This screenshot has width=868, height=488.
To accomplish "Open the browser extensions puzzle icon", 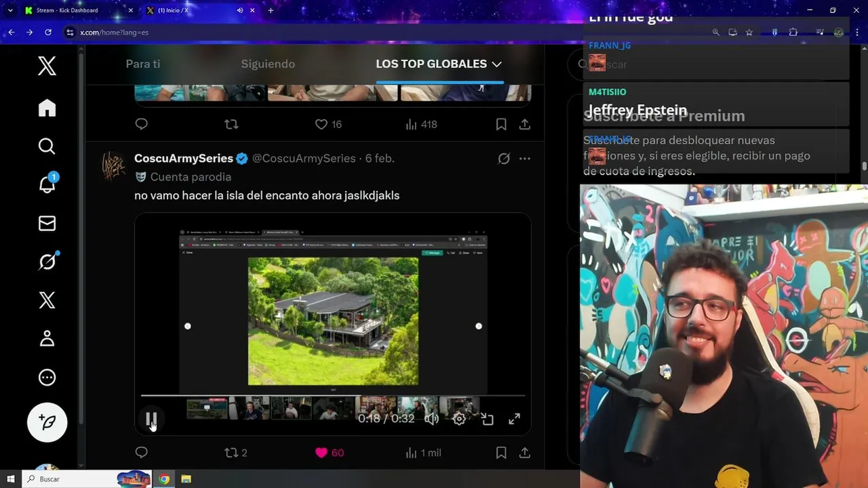I will pyautogui.click(x=793, y=32).
